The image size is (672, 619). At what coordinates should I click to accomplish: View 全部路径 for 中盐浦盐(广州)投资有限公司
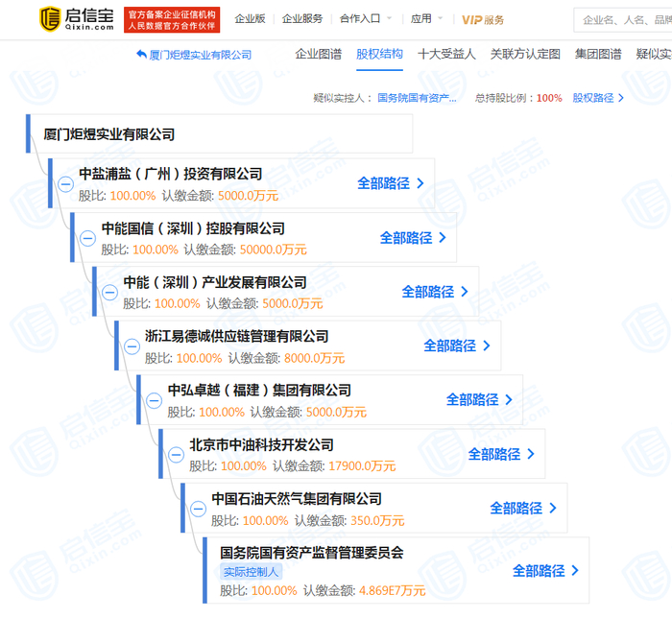pyautogui.click(x=391, y=183)
